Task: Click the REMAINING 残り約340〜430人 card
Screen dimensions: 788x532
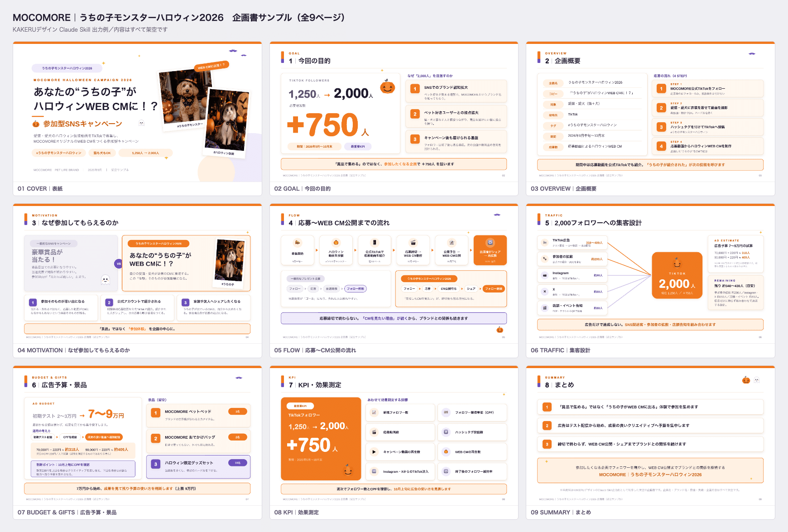Action: point(736,292)
